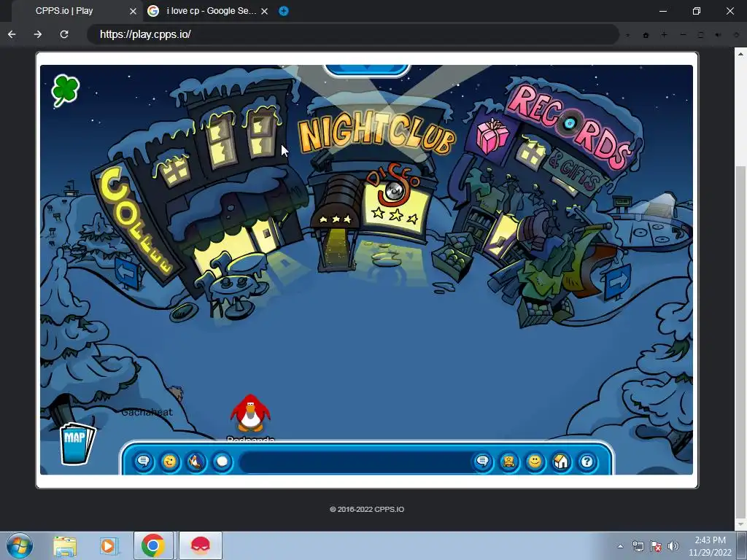Open the network status tray icon
Screen dimensions: 747x560
point(638,546)
